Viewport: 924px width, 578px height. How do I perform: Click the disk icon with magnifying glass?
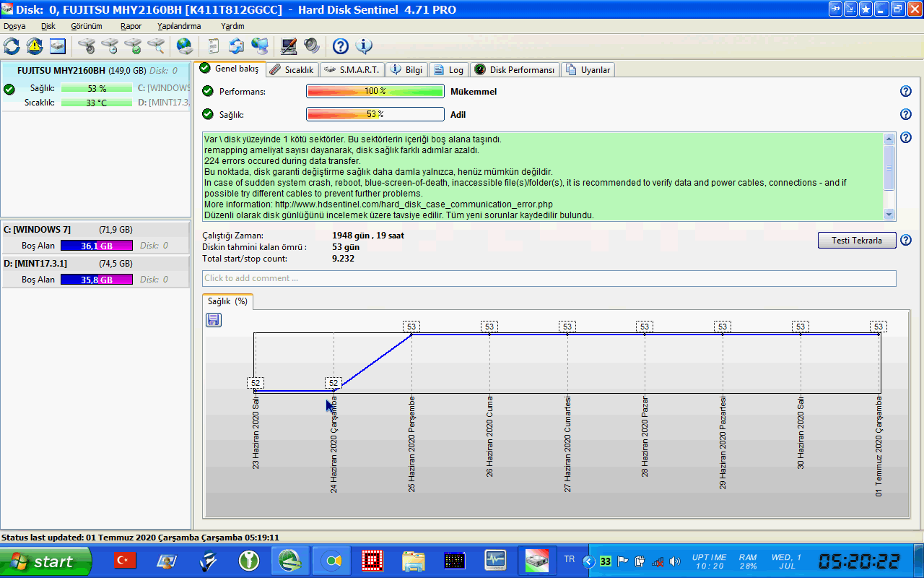click(x=156, y=46)
